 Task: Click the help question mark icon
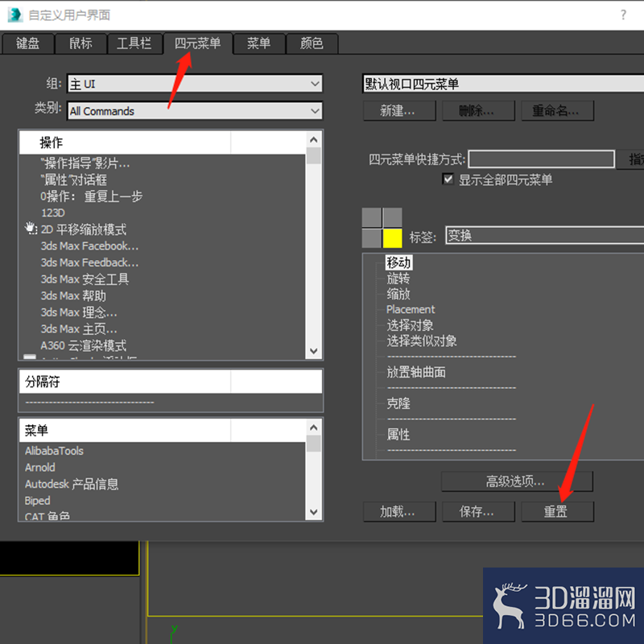623,14
